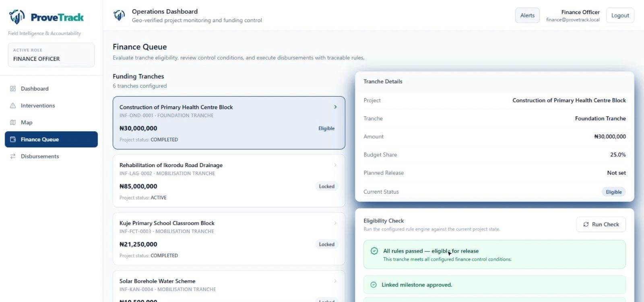644x302 pixels.
Task: Open the Map page
Action: 51,122
